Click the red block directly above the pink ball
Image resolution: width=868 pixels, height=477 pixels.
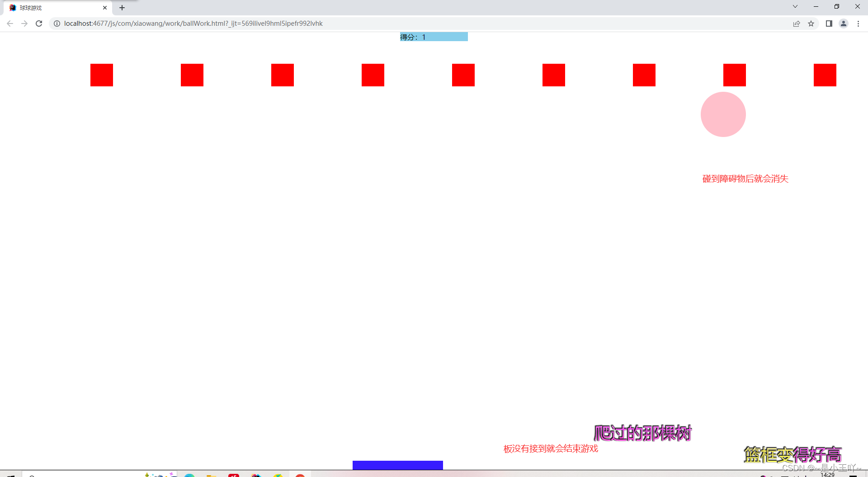tap(735, 75)
